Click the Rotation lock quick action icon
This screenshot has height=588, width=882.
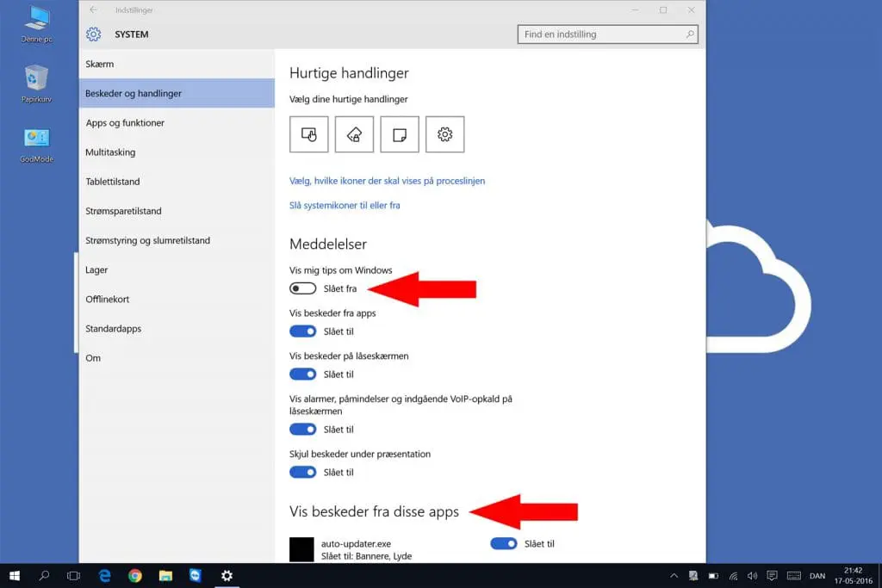coord(354,134)
